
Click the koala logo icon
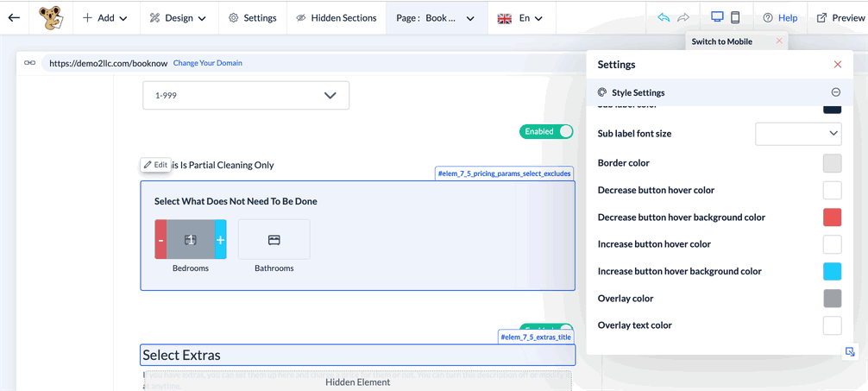point(51,17)
